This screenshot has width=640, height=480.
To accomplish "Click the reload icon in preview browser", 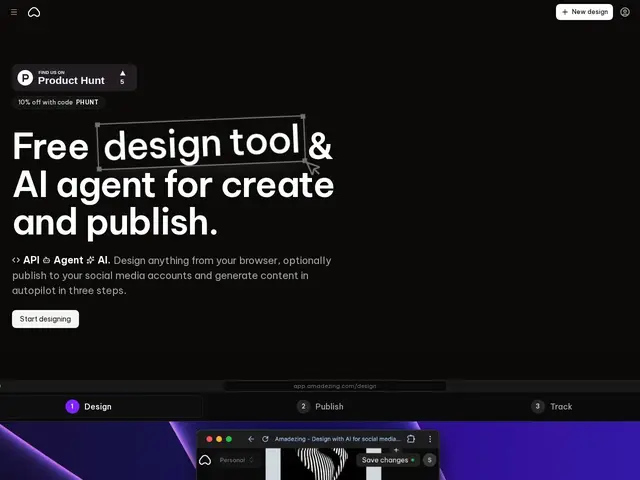I will pos(265,439).
